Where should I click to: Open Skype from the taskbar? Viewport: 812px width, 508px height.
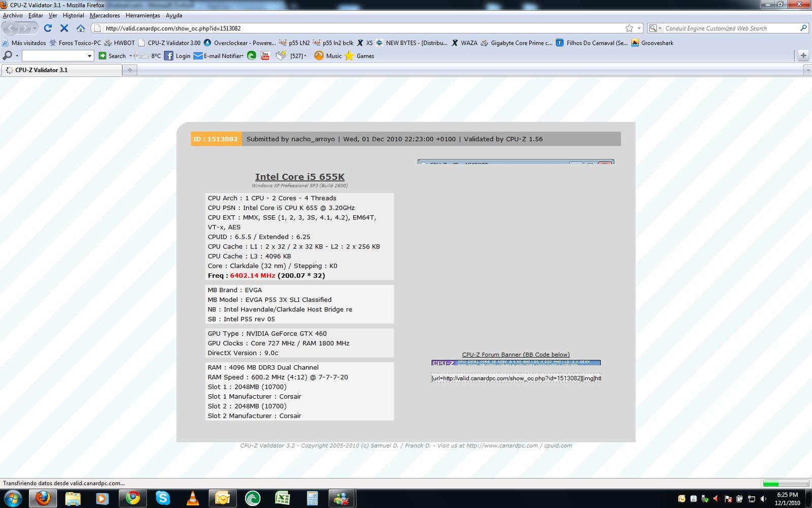coord(163,499)
